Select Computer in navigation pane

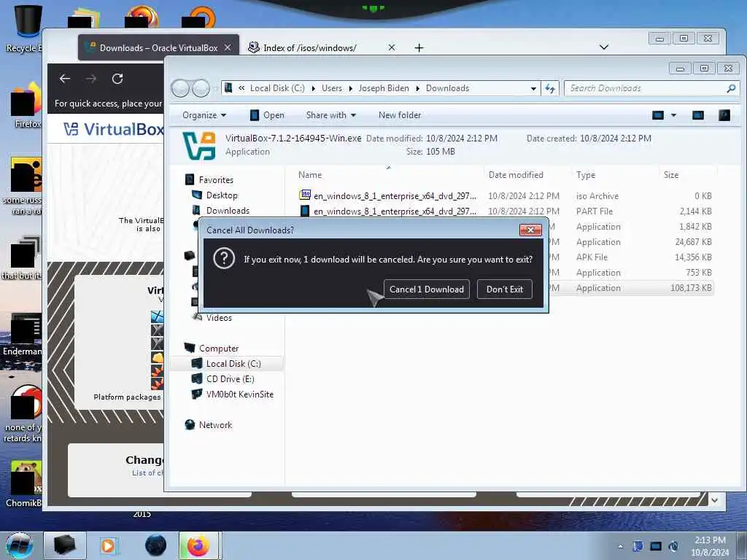(219, 348)
